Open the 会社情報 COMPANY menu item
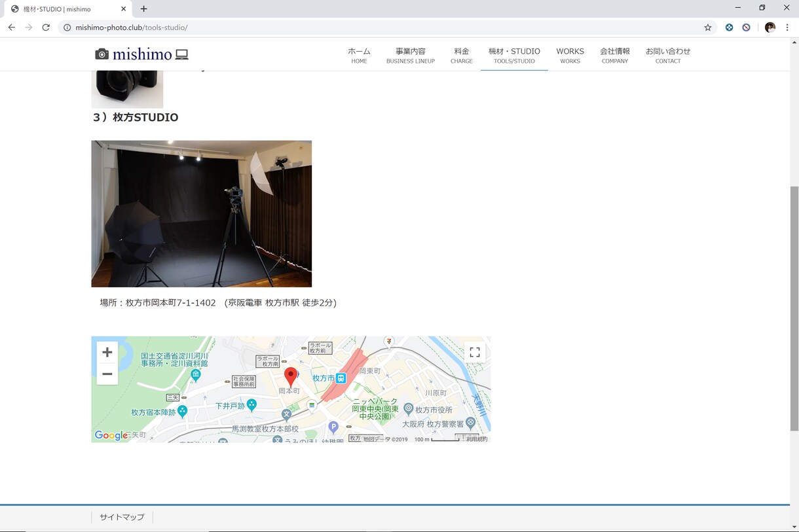Viewport: 799px width, 532px height. [x=615, y=55]
